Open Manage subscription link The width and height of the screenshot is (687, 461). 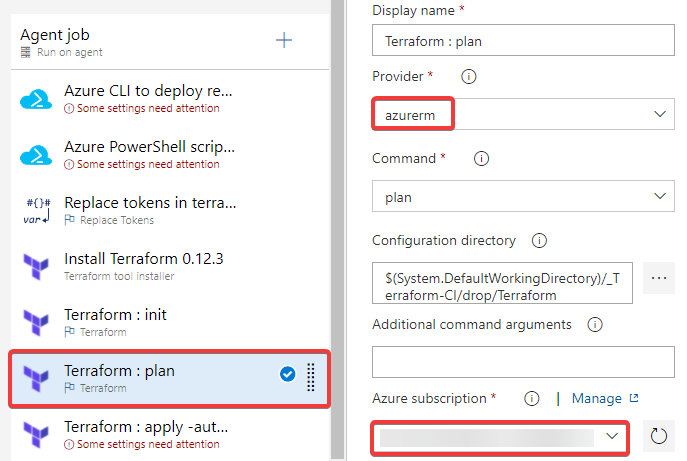pos(596,398)
